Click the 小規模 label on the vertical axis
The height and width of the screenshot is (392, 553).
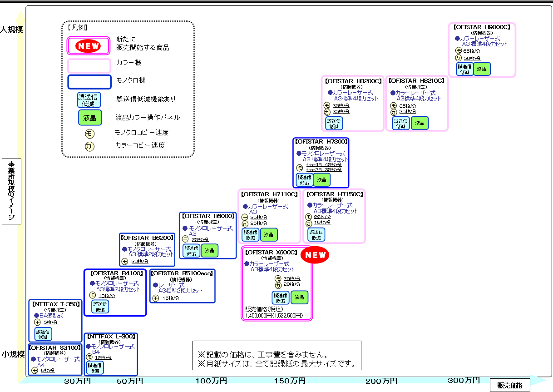[x=12, y=354]
